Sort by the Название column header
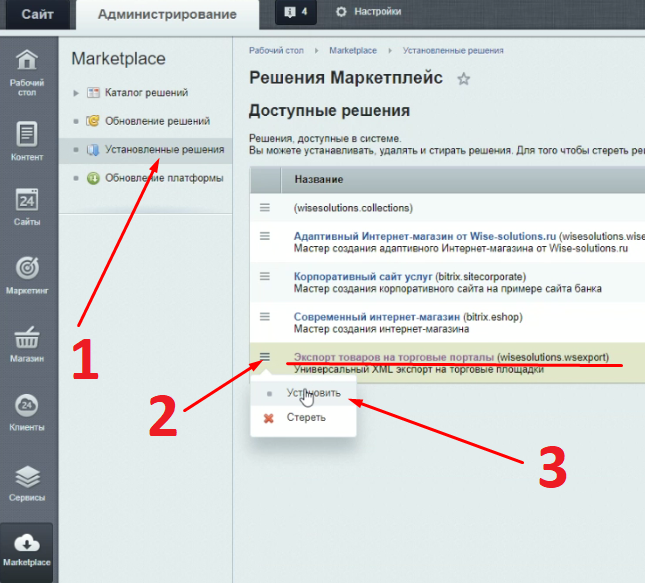 (x=319, y=179)
